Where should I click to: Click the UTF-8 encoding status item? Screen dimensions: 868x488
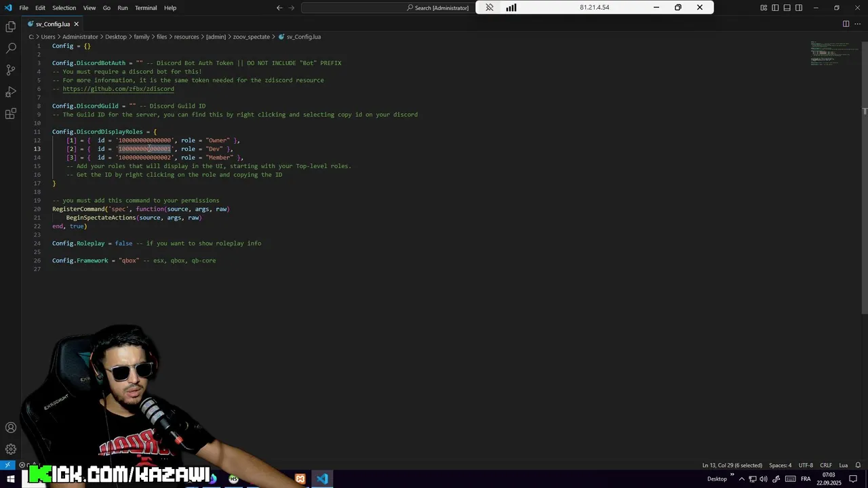pos(806,465)
